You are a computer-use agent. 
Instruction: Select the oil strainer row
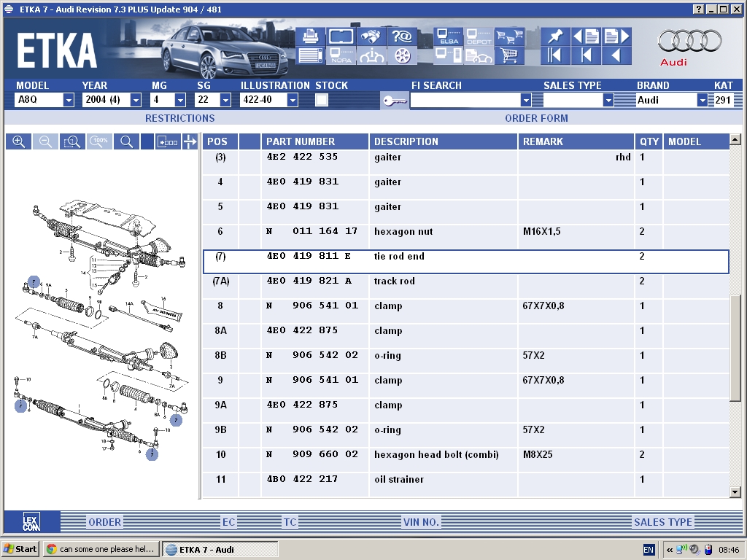point(466,484)
